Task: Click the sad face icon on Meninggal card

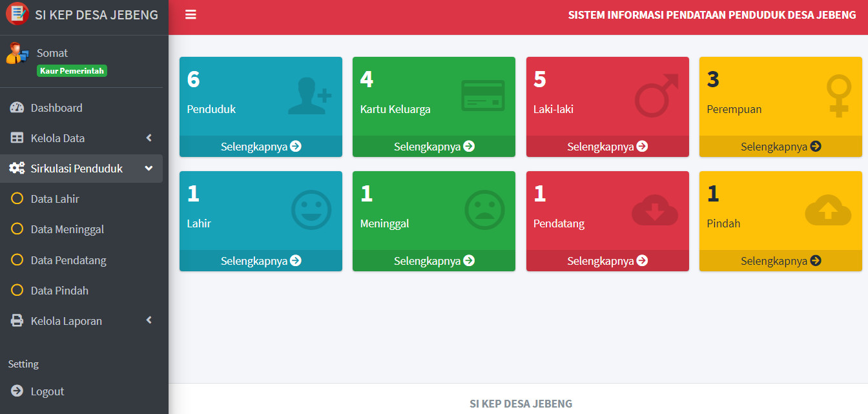Action: [x=485, y=210]
